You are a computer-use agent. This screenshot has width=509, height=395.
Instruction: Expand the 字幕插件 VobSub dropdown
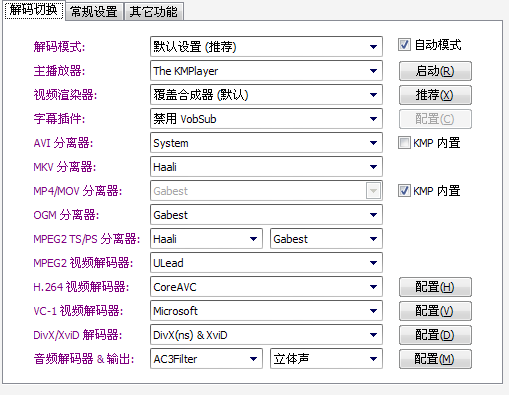(x=266, y=119)
